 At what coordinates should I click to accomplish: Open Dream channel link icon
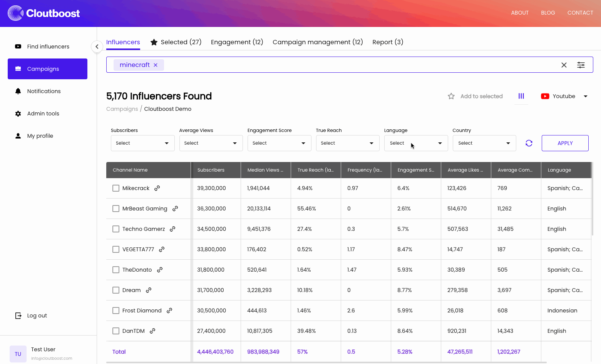[149, 290]
